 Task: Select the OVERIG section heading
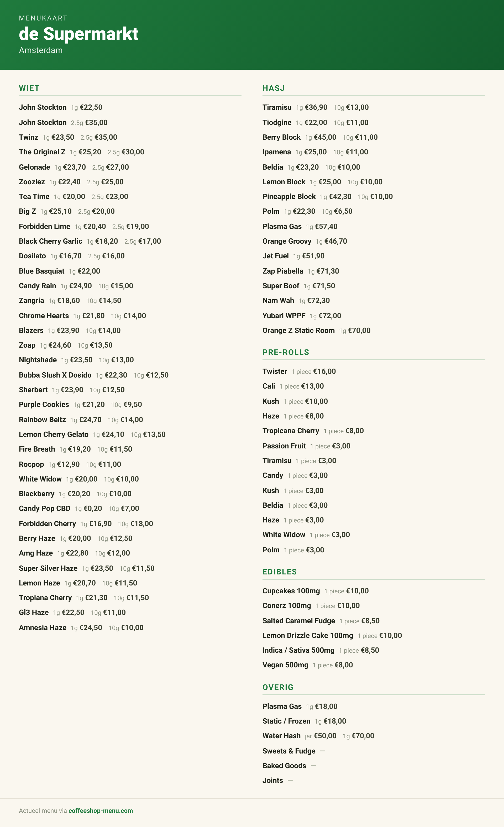coord(278,687)
